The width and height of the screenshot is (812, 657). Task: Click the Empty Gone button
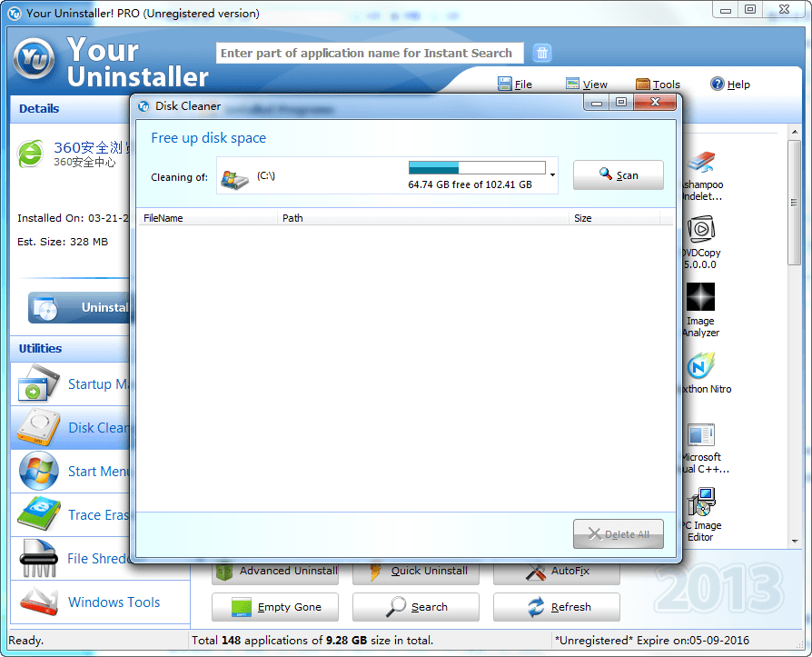pyautogui.click(x=275, y=607)
